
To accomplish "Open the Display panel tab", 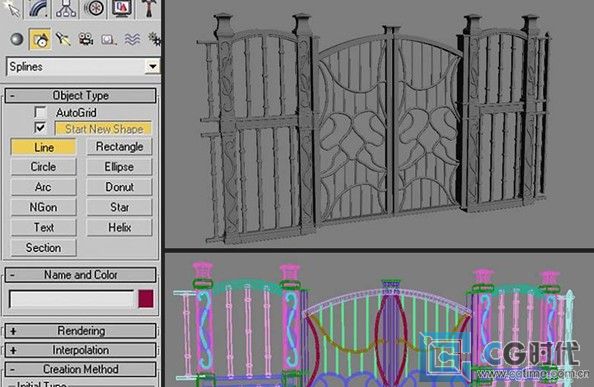I will (x=122, y=8).
